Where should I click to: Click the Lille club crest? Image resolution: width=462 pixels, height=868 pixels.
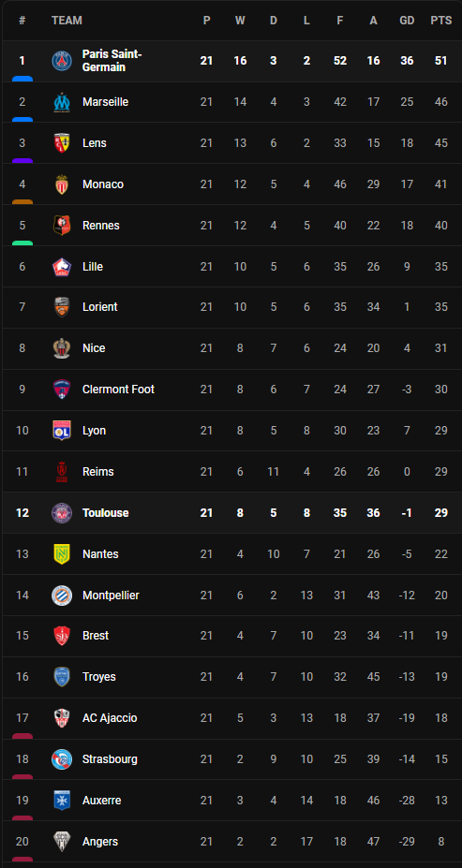click(62, 266)
